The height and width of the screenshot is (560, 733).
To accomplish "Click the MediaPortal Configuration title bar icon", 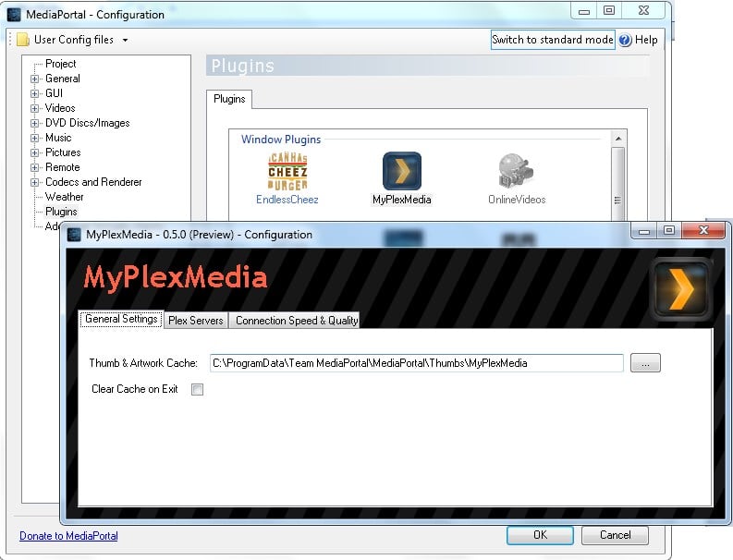I will 14,15.
